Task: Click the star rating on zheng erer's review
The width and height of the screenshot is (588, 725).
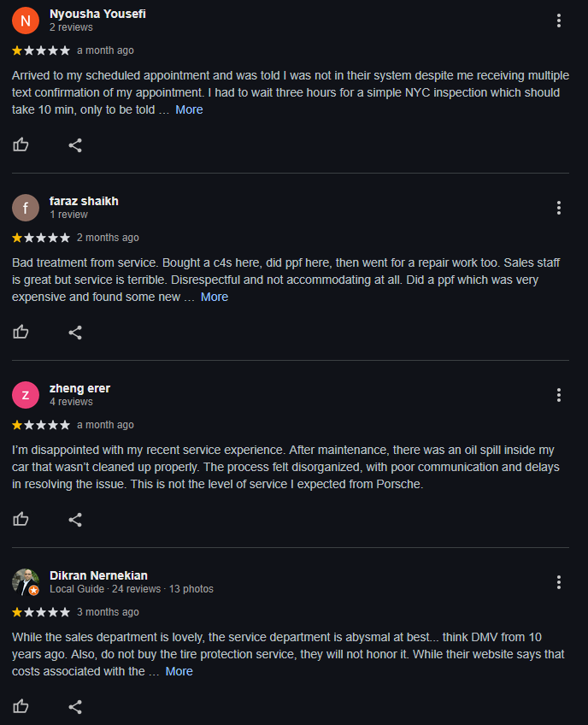Action: pyautogui.click(x=41, y=425)
